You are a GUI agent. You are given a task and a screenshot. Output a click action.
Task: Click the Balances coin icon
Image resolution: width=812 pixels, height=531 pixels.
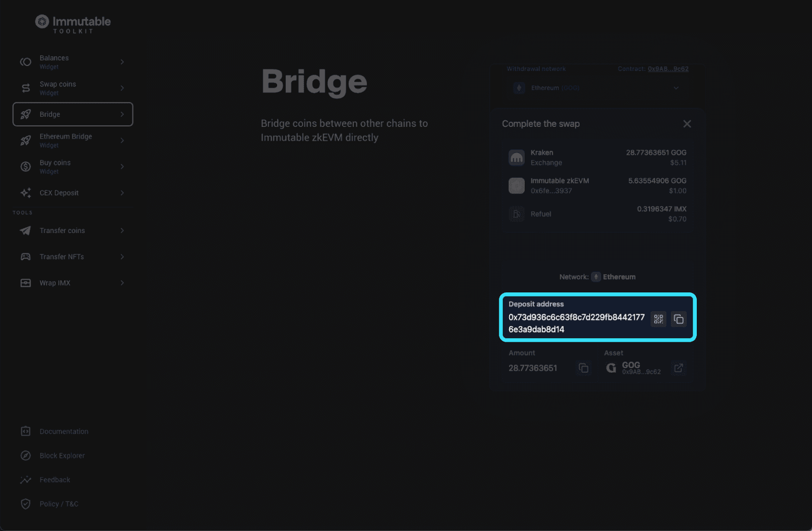click(25, 62)
